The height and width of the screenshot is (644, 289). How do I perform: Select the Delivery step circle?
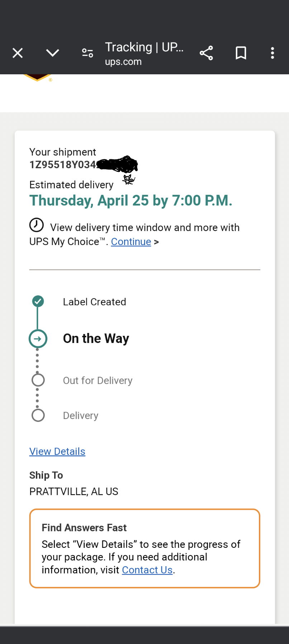pyautogui.click(x=38, y=415)
